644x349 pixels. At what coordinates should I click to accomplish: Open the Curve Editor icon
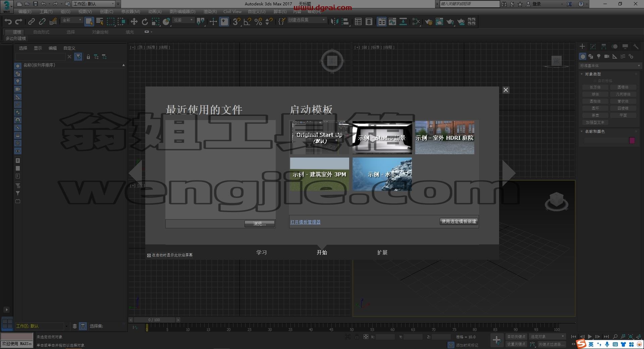392,22
